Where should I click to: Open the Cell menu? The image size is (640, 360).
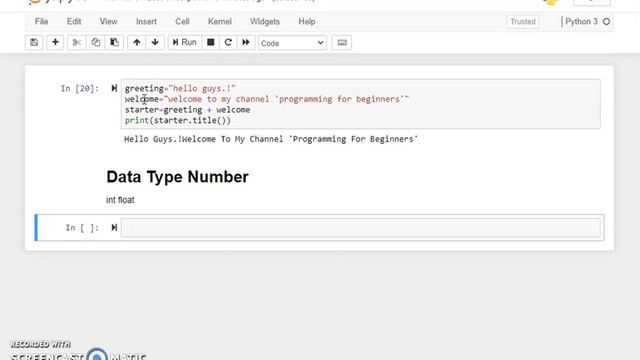182,22
